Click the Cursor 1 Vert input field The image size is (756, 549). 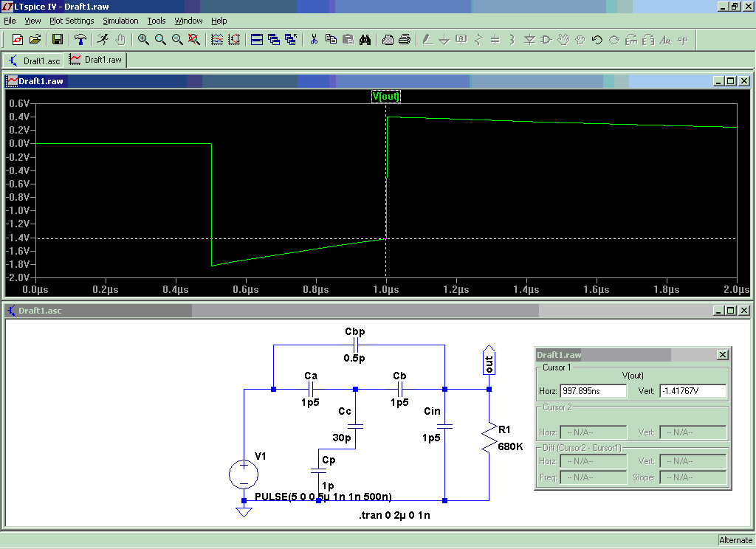point(693,390)
